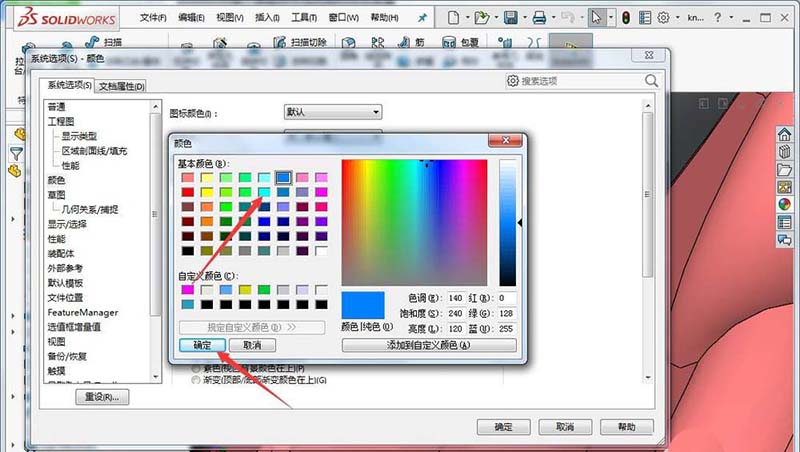Open the File Explorer folder icon in the right pane
The width and height of the screenshot is (800, 452).
pos(784,169)
